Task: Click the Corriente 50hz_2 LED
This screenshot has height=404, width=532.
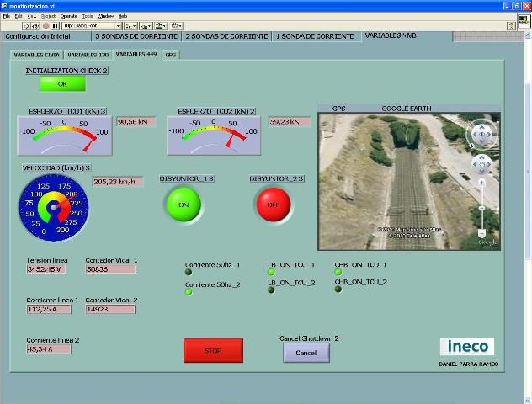Action: [189, 292]
